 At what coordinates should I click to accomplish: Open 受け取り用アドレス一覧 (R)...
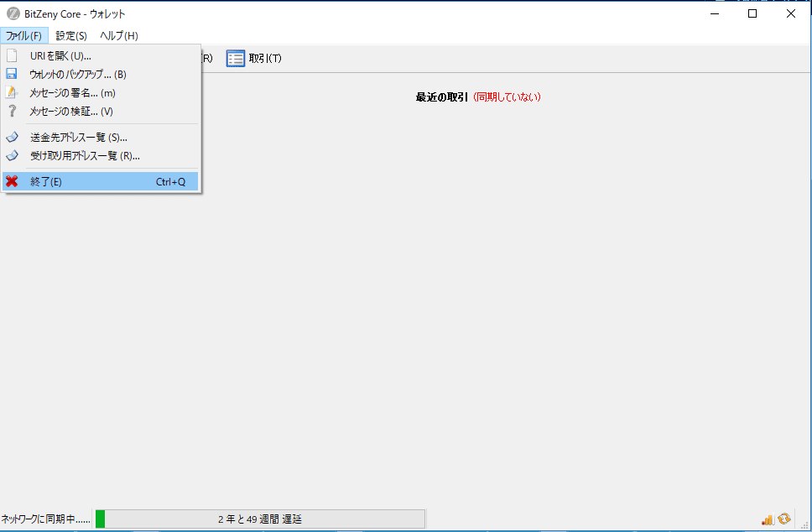coord(101,156)
